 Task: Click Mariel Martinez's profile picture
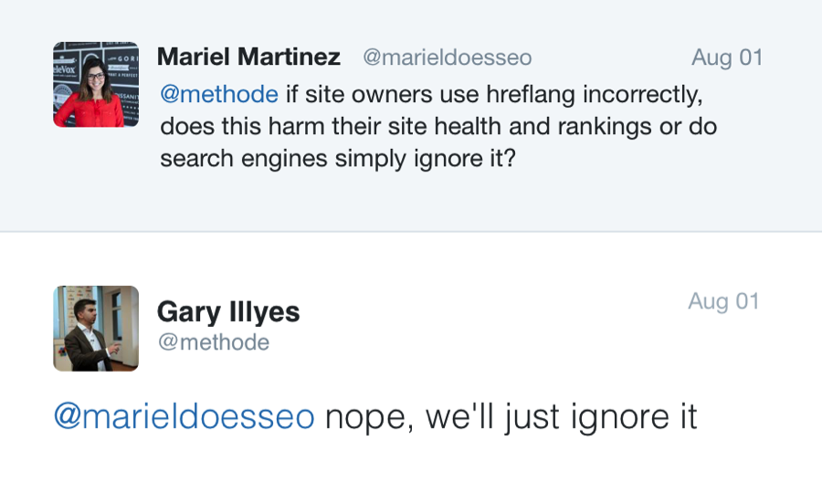coord(96,84)
